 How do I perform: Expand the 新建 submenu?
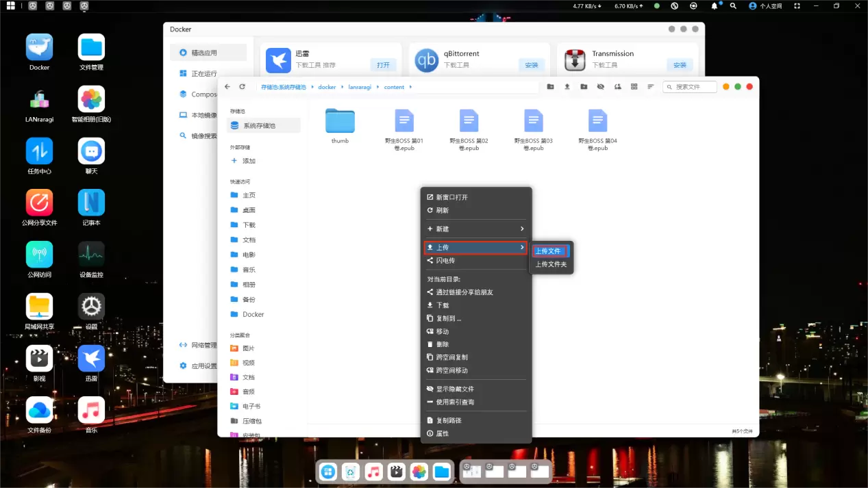[x=475, y=229]
